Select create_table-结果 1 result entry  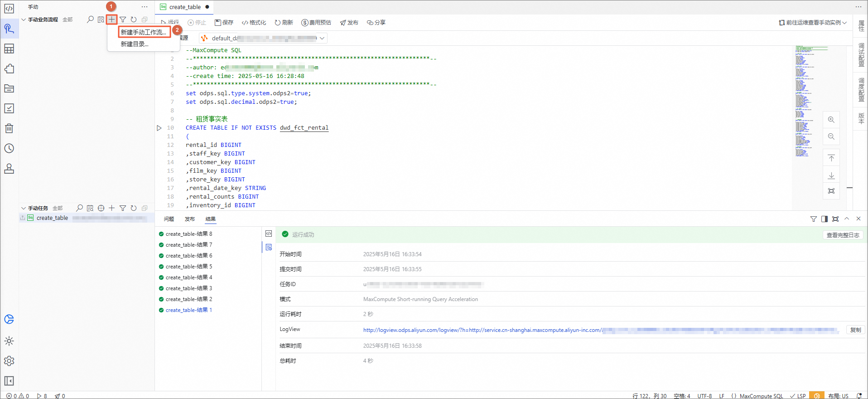[189, 310]
